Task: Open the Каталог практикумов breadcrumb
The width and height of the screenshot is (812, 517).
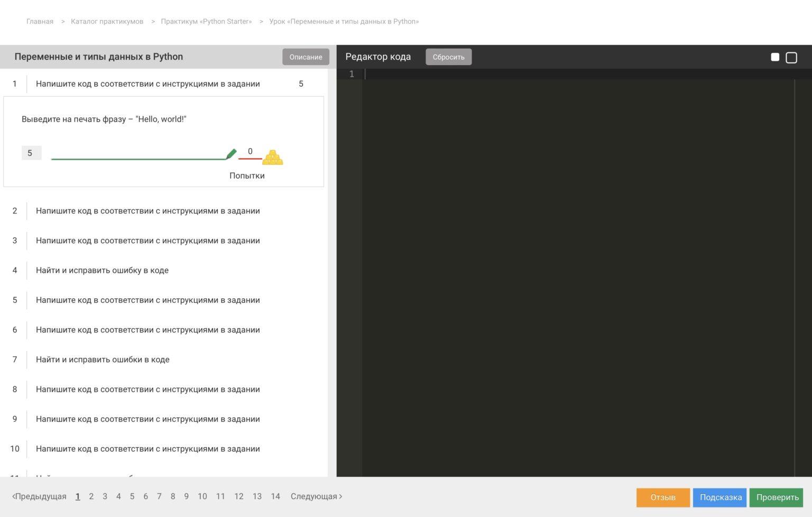Action: click(107, 22)
